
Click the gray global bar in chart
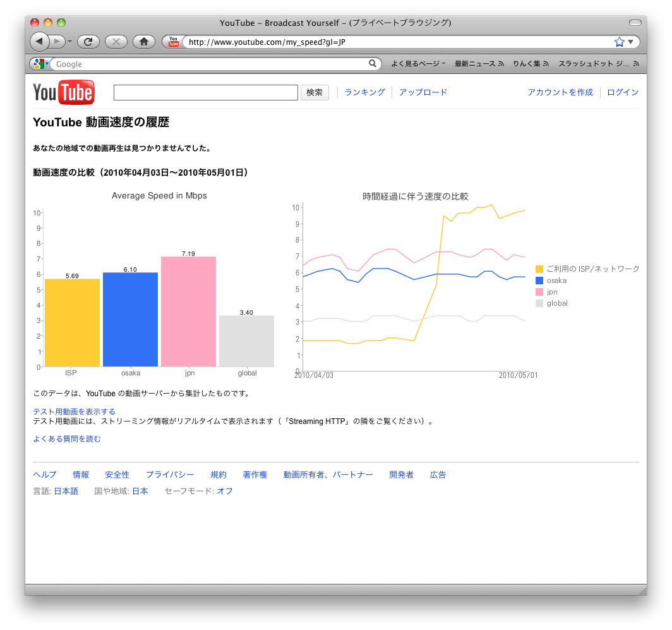pos(246,341)
